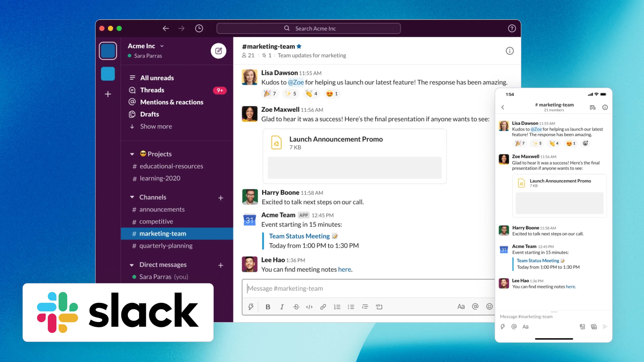Start a direct message with the plus
Image resolution: width=644 pixels, height=362 pixels.
click(221, 265)
